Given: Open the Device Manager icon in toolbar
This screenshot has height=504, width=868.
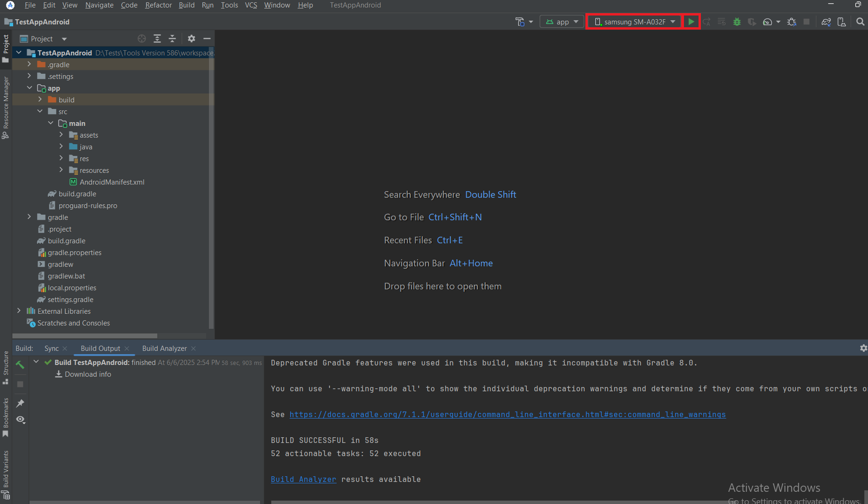Looking at the screenshot, I should point(842,22).
